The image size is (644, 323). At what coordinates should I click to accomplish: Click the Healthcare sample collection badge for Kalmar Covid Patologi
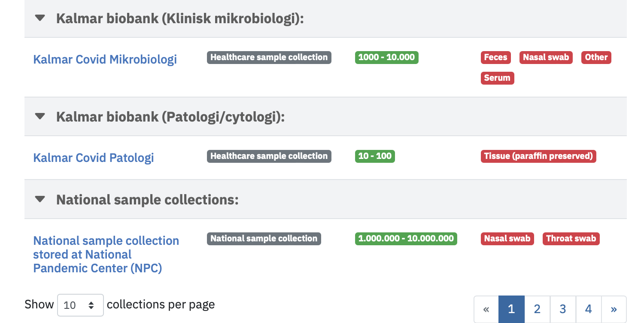269,156
